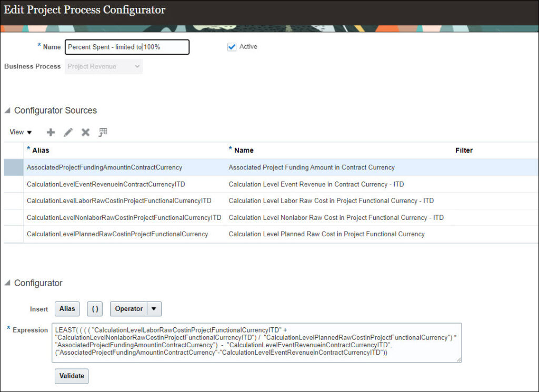Click the Detach table icon

pyautogui.click(x=103, y=132)
